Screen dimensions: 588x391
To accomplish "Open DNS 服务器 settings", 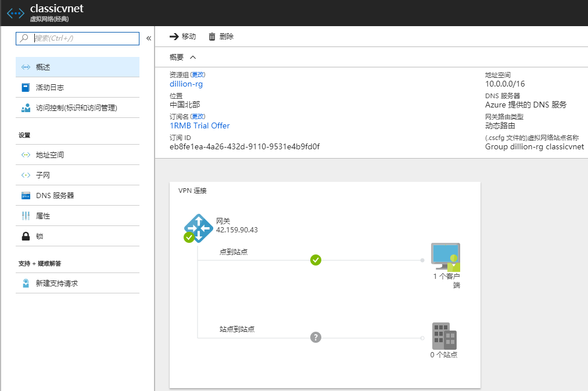I will click(x=55, y=196).
